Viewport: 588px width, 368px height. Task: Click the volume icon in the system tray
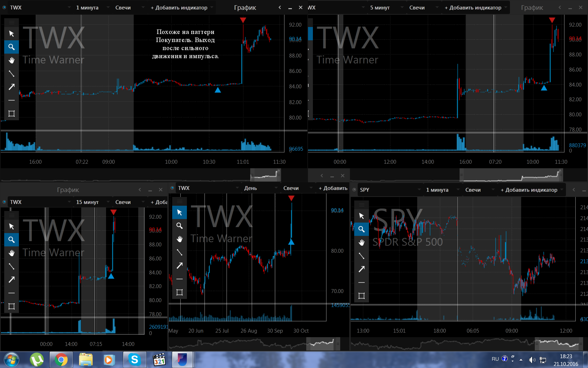pyautogui.click(x=532, y=360)
